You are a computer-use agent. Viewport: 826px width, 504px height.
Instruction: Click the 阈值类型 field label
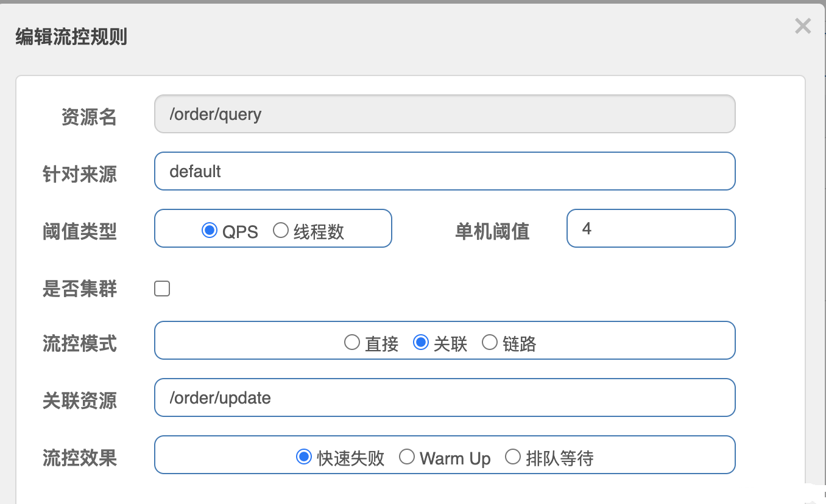click(79, 231)
